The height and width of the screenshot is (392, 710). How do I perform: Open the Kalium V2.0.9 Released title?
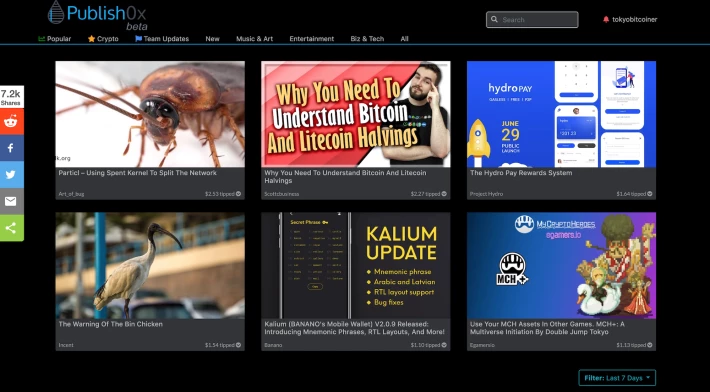pos(354,328)
